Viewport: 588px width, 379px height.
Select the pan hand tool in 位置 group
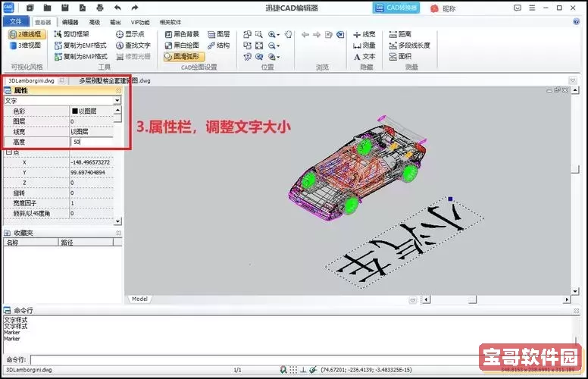[x=288, y=34]
